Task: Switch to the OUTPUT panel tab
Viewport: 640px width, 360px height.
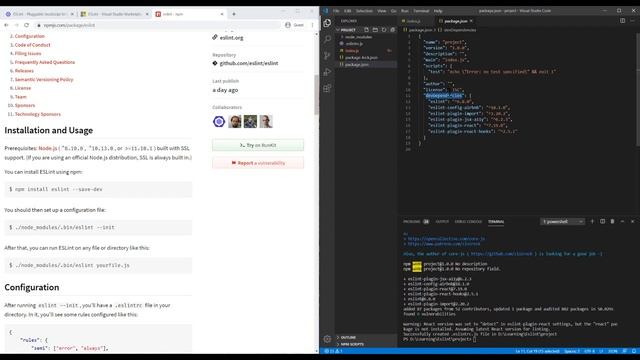Action: (x=442, y=221)
